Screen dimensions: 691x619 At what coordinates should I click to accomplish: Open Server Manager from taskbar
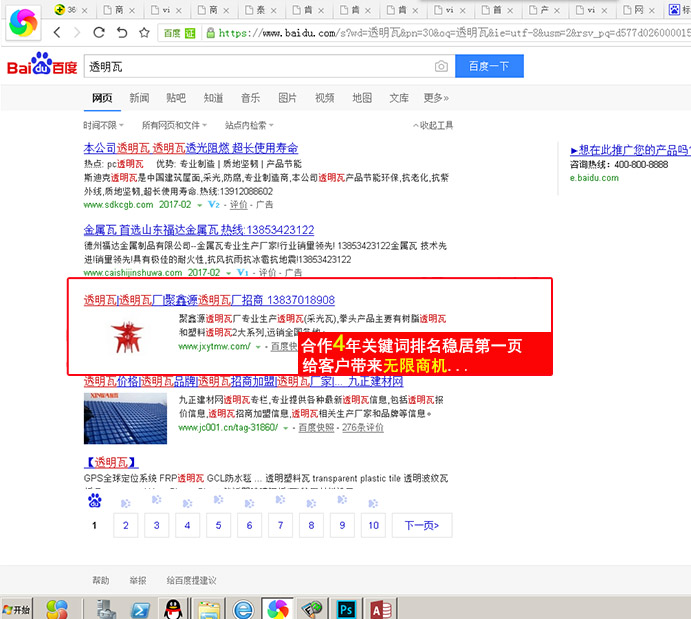(x=106, y=609)
